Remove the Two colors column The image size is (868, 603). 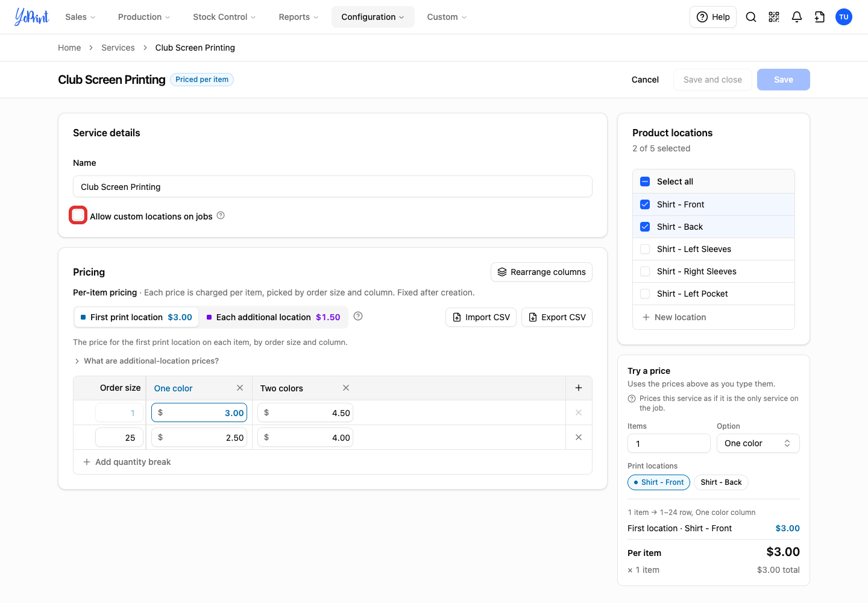[346, 388]
